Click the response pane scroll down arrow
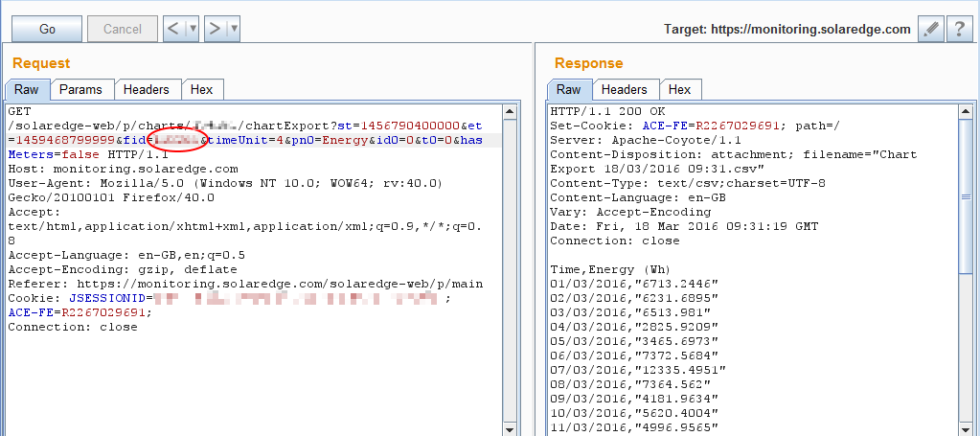The width and height of the screenshot is (980, 436). [x=966, y=429]
